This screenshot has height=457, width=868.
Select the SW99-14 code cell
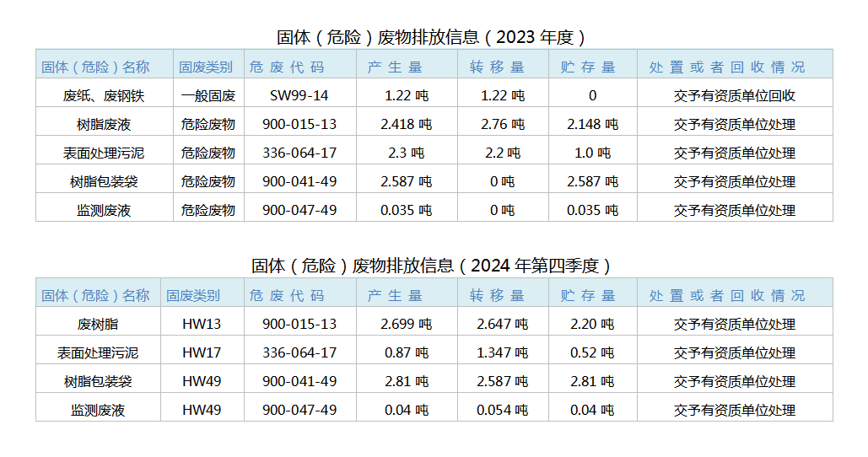coord(299,96)
